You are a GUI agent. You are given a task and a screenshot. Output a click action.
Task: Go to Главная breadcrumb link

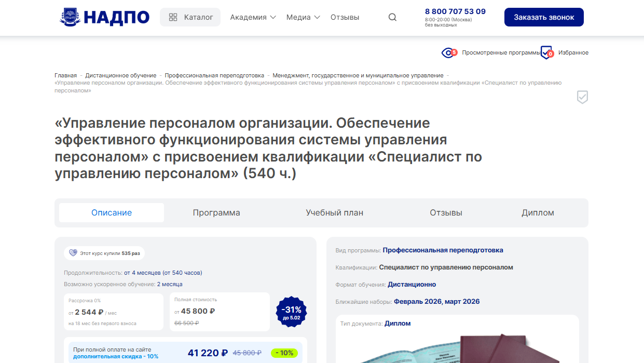[x=65, y=75]
